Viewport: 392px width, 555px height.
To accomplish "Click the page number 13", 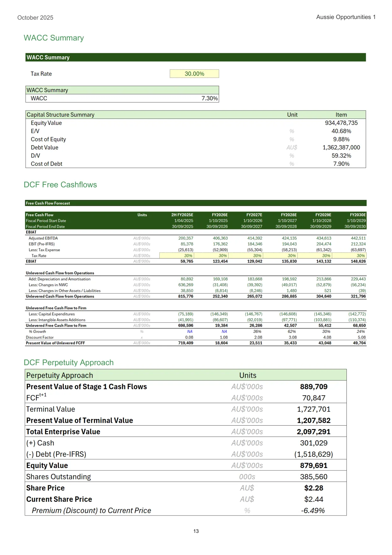I will click(x=196, y=531).
